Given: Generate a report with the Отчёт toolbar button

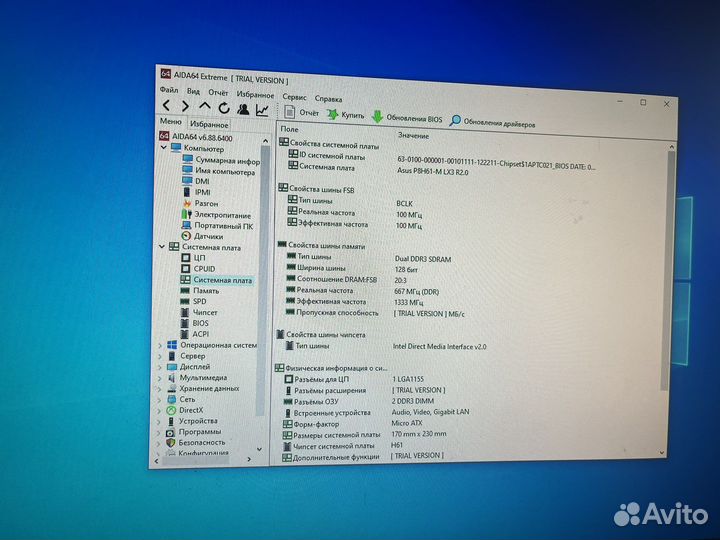Looking at the screenshot, I should click(301, 112).
